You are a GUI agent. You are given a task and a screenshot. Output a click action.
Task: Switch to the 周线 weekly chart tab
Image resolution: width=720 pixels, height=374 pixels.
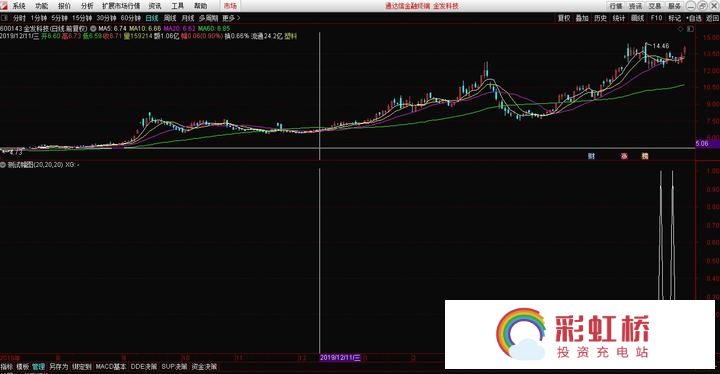coord(170,18)
